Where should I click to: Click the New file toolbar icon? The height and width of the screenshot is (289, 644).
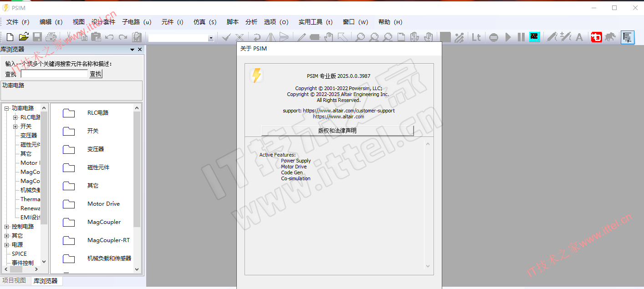pyautogui.click(x=10, y=37)
